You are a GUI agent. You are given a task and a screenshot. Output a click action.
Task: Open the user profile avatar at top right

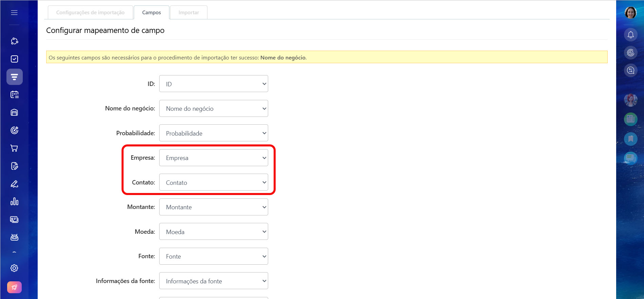(630, 13)
